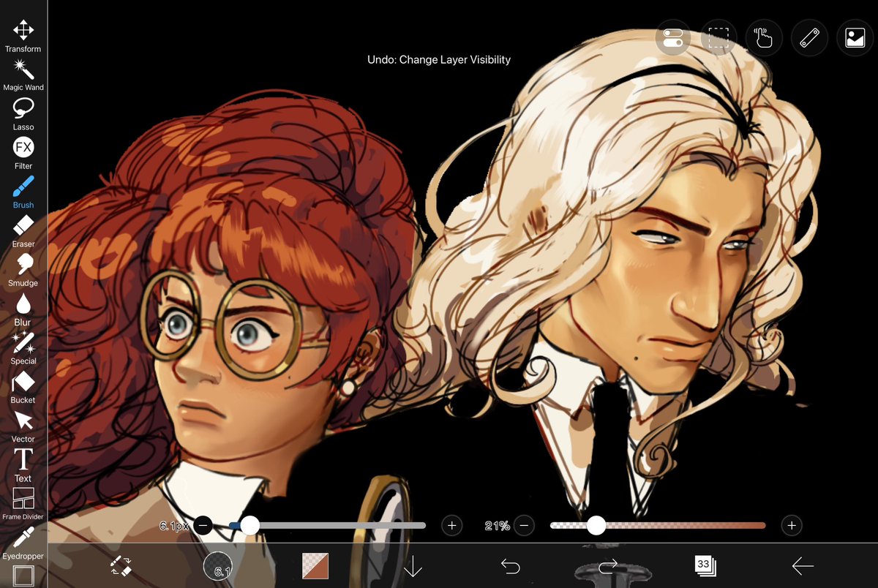Pick the Eyedropper tool
The image size is (878, 588).
click(x=23, y=544)
